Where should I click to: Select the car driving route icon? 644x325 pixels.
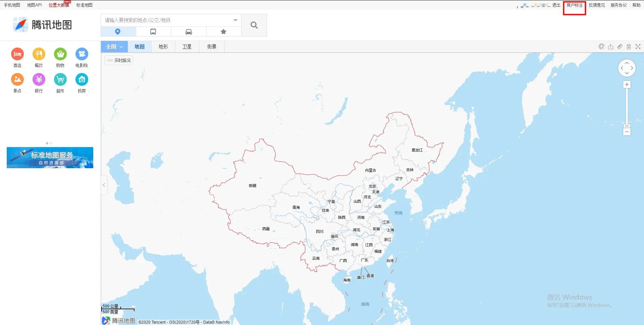tap(189, 32)
